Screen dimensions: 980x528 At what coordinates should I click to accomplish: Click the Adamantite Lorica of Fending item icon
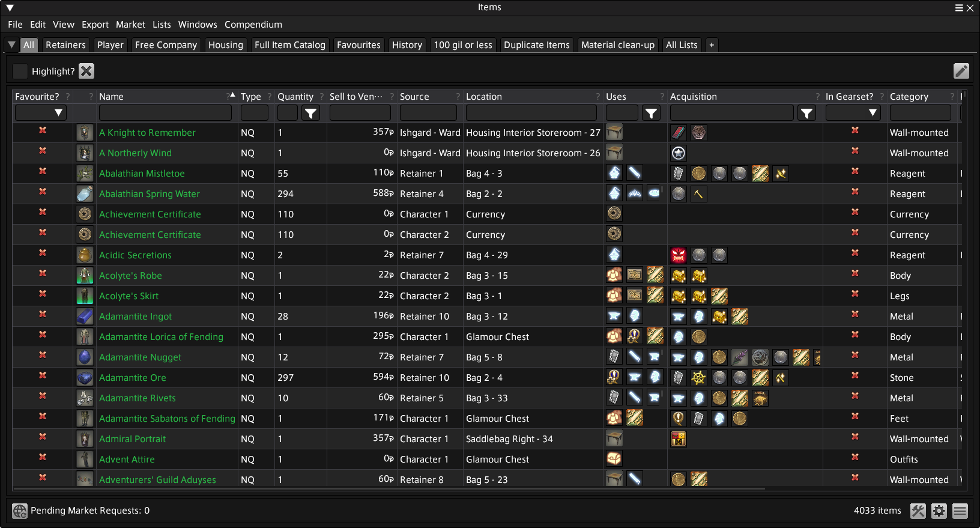tap(85, 337)
